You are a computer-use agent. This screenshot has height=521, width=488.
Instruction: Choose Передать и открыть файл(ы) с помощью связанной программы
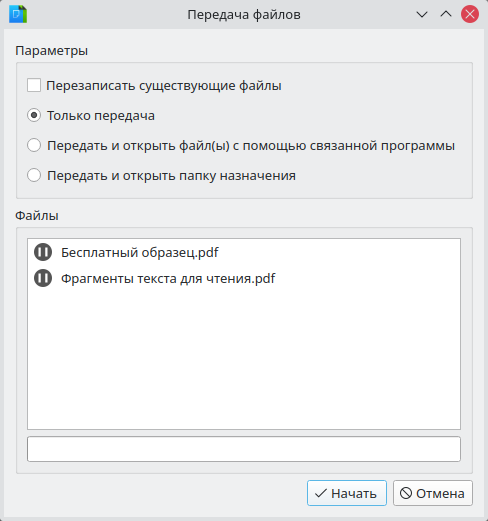[34, 145]
